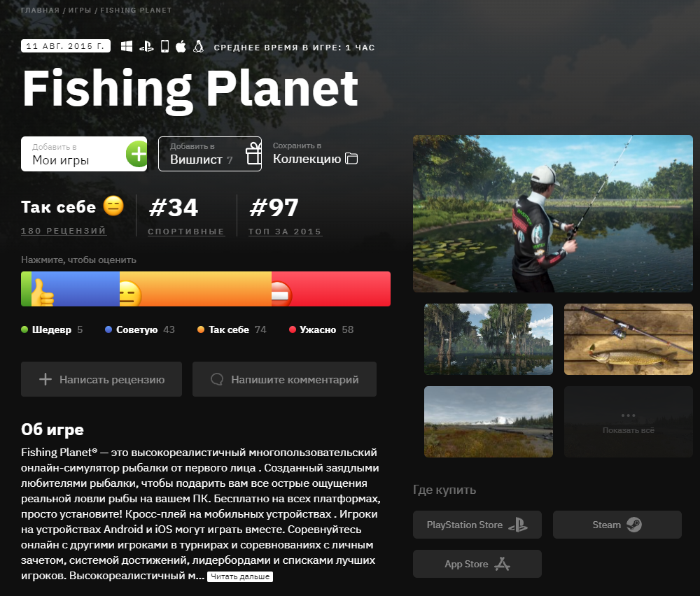This screenshot has width=700, height=596.
Task: Click the folder icon next to Коллекцию
Action: [351, 159]
